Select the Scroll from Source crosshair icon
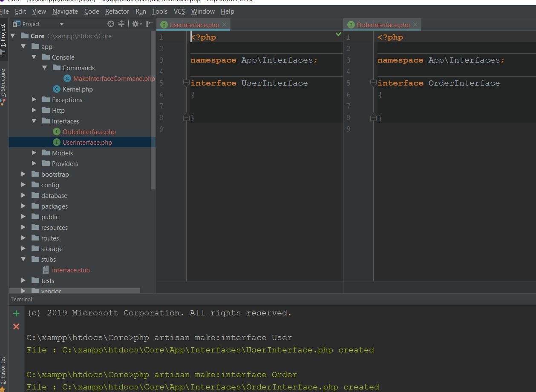The image size is (536, 392). point(110,24)
